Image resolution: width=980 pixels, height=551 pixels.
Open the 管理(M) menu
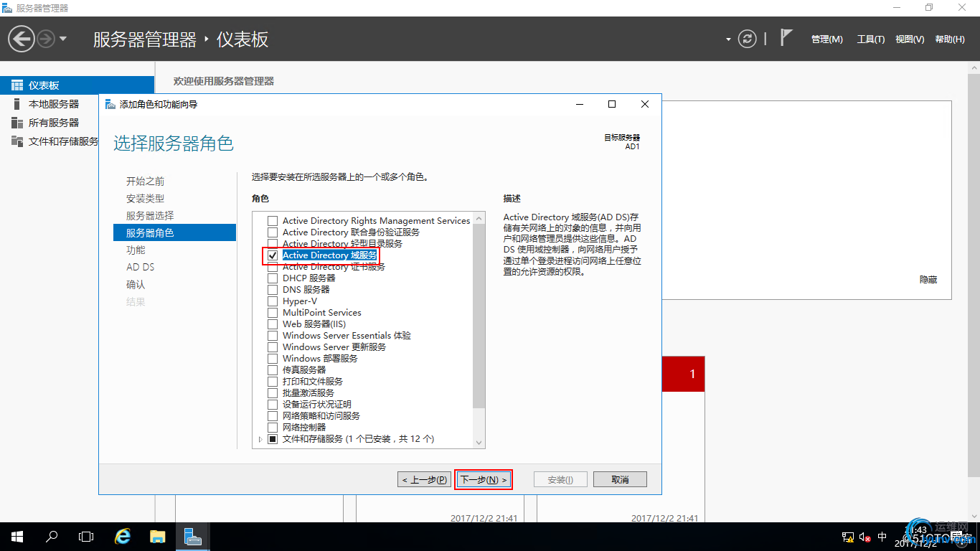[826, 39]
